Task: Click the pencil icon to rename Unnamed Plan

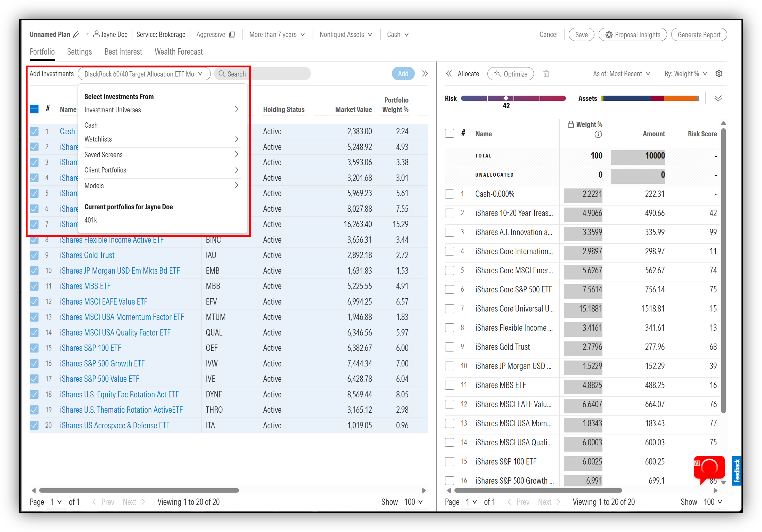Action: 76,34
